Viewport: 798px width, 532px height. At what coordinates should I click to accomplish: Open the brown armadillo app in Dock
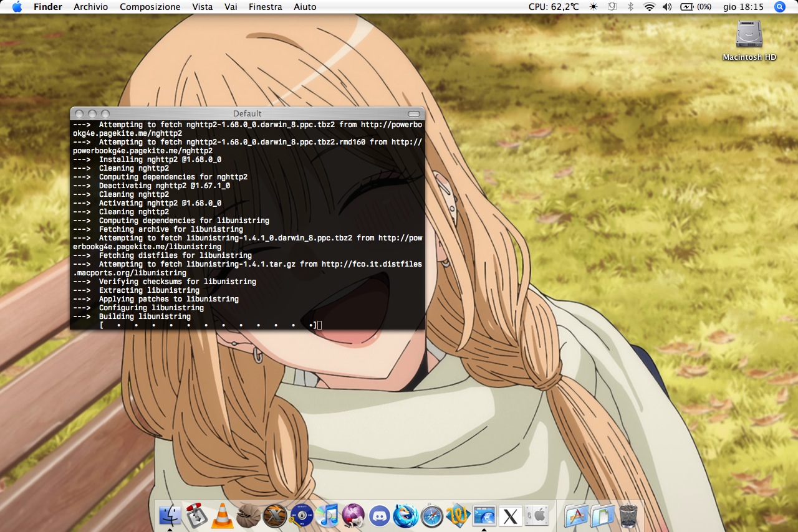point(248,516)
